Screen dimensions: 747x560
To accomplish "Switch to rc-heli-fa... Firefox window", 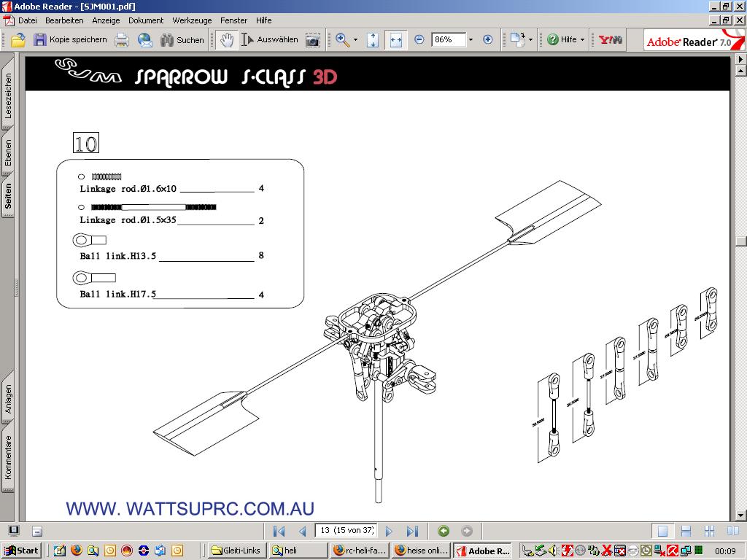I will (359, 551).
